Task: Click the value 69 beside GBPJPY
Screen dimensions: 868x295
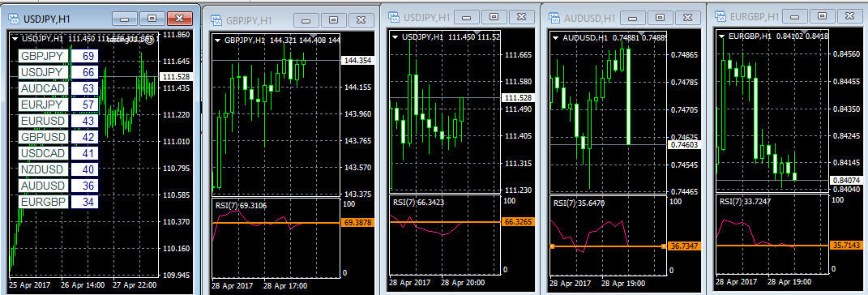Action: pyautogui.click(x=85, y=56)
